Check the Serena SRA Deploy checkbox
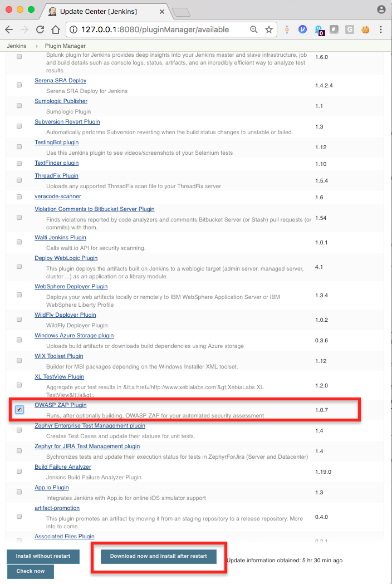Viewport: 392px width, 584px height. tap(19, 85)
